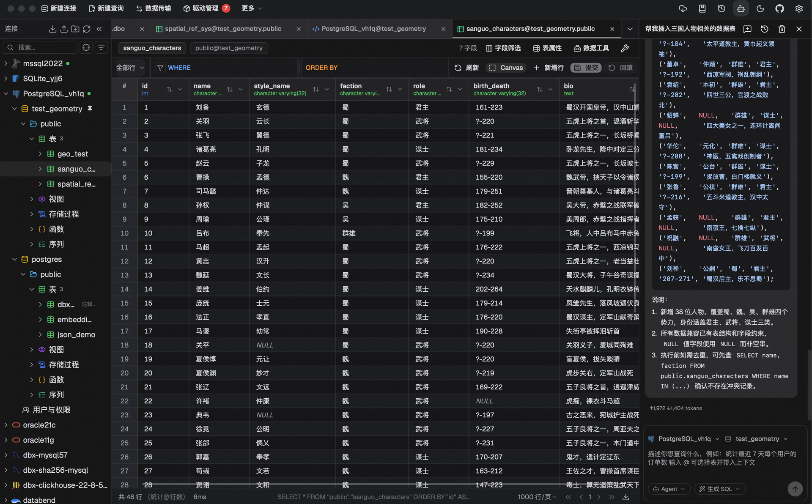Viewport: 812px width, 504px height.
Task: Open chat history in AI panel
Action: (765, 29)
